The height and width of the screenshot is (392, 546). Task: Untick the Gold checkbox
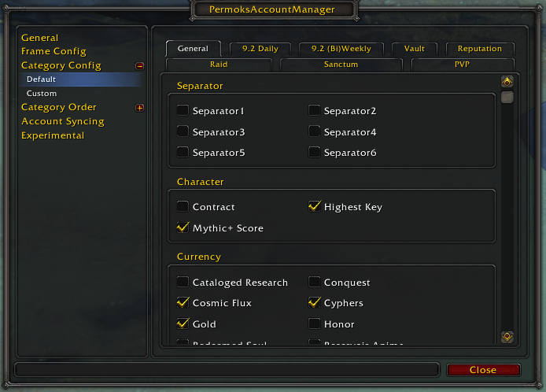(x=183, y=324)
